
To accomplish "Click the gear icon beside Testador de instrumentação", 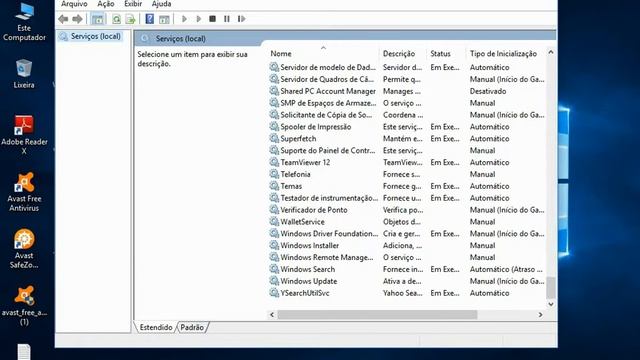I will point(274,198).
